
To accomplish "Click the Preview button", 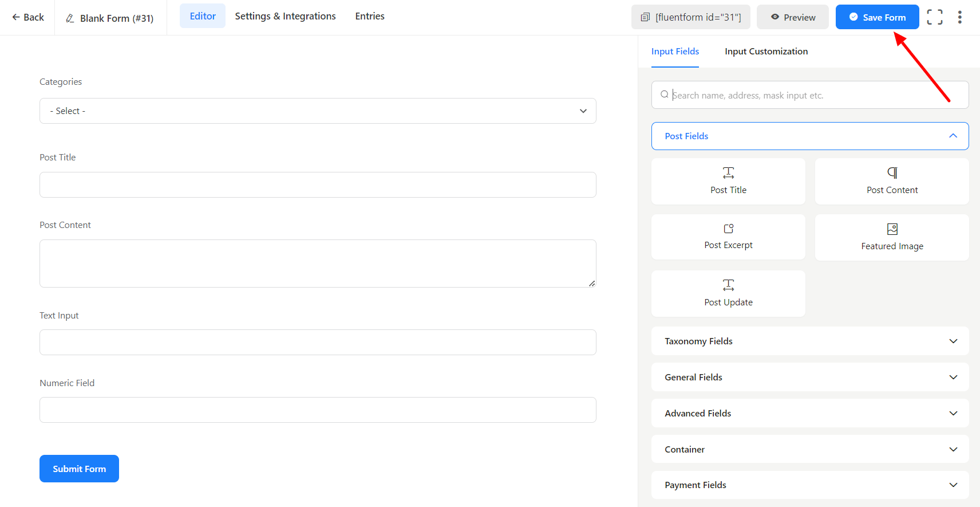I will click(792, 17).
